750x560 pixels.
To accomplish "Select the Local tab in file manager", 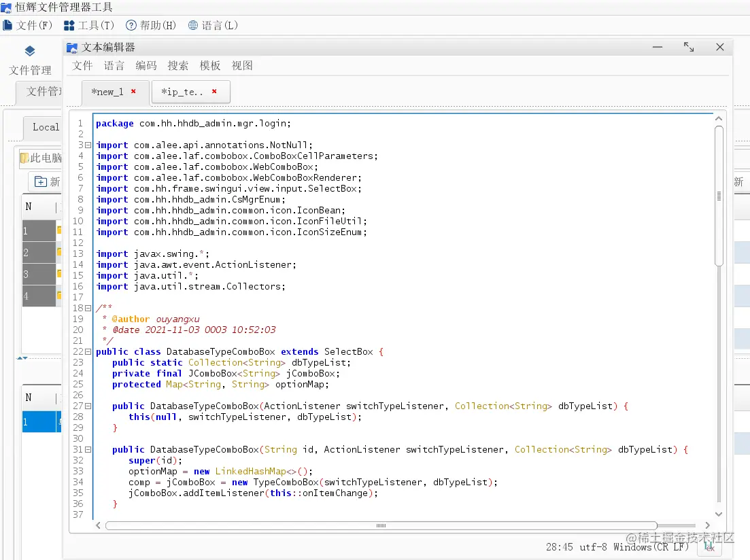I will click(x=43, y=127).
